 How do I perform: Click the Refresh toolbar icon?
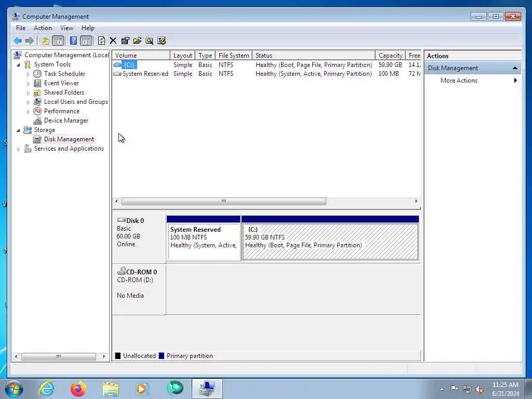pos(101,41)
